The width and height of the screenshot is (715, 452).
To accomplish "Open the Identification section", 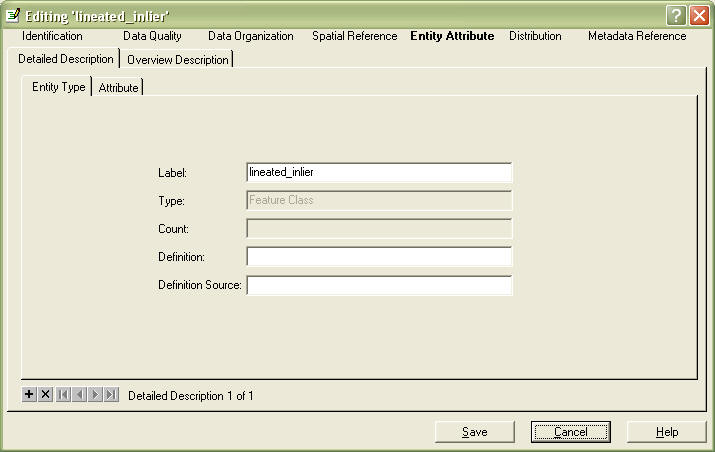I will point(50,36).
